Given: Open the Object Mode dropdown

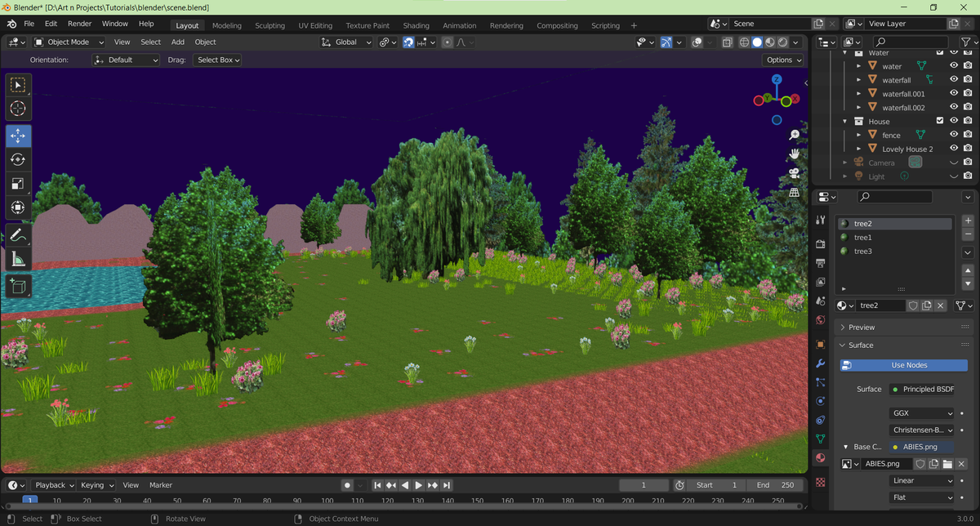Looking at the screenshot, I should click(69, 42).
